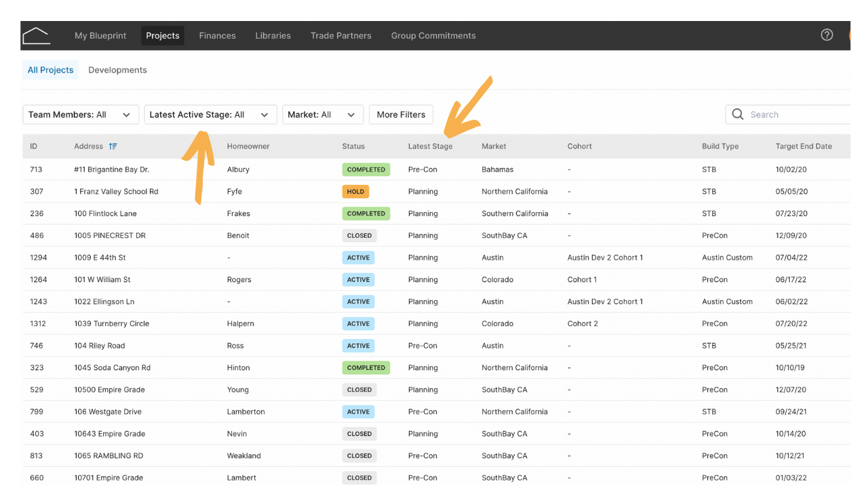Focus the Search input field
Viewport: 868px width, 488px height.
point(789,115)
